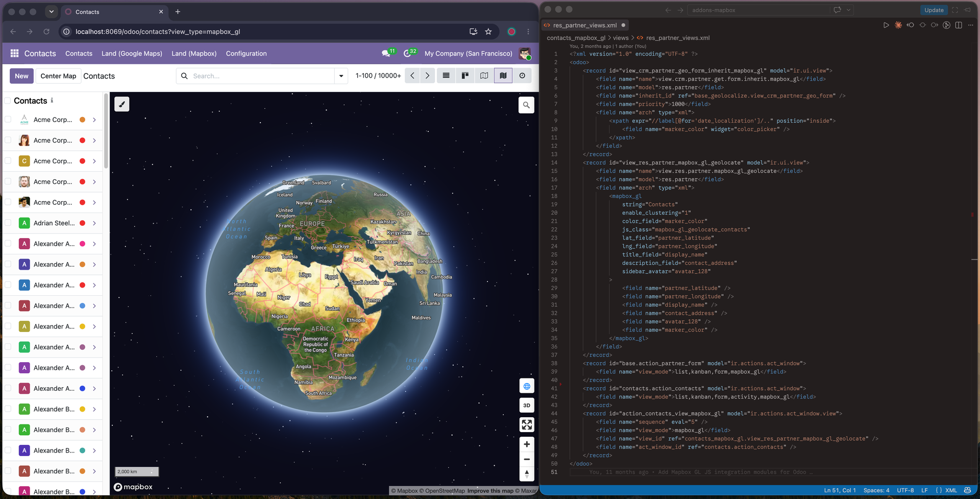Open the chat dropdown chevron in VS Code title bar
Image resolution: width=980 pixels, height=499 pixels.
pyautogui.click(x=848, y=10)
